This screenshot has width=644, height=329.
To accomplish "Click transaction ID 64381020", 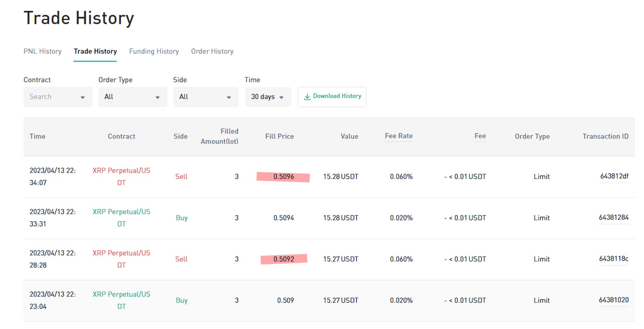I will [614, 300].
